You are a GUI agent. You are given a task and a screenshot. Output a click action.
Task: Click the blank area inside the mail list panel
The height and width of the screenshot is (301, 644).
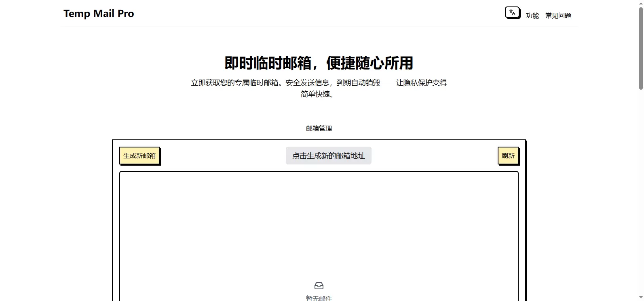click(x=319, y=222)
